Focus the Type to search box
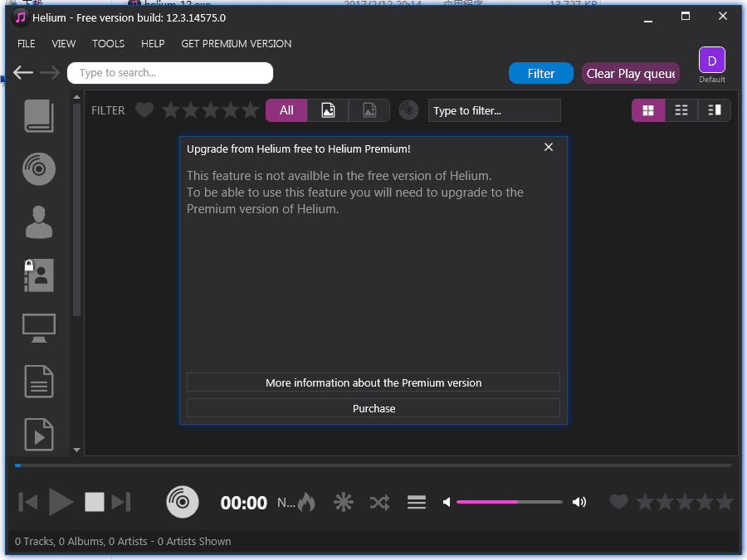This screenshot has width=747, height=560. (x=170, y=73)
